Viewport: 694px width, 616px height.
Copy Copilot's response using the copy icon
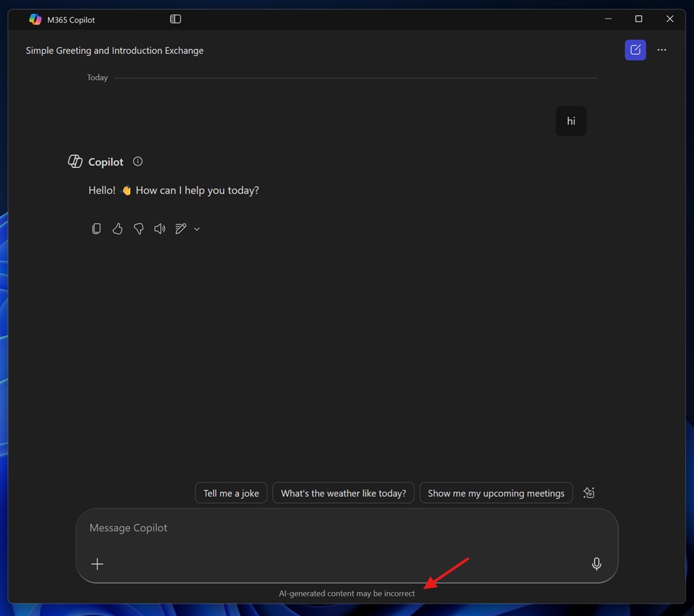pos(96,228)
